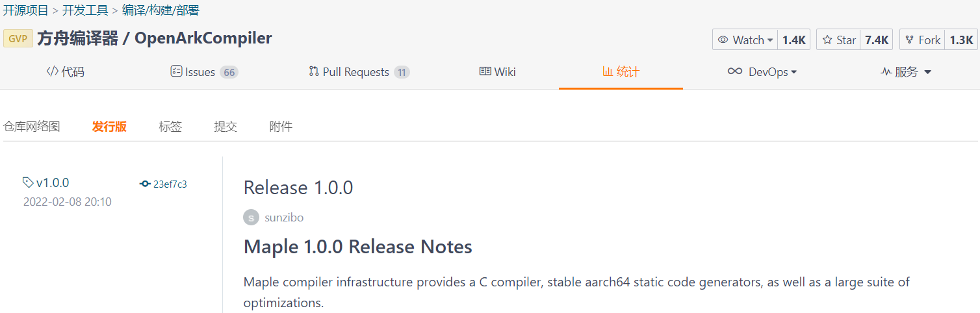This screenshot has width=980, height=313.
Task: Expand the Watch dropdown arrow
Action: 770,40
